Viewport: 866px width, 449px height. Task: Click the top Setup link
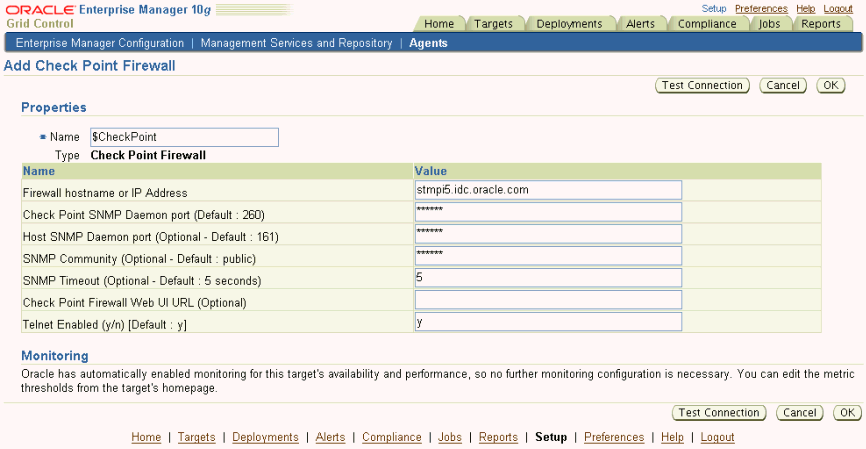[x=714, y=8]
